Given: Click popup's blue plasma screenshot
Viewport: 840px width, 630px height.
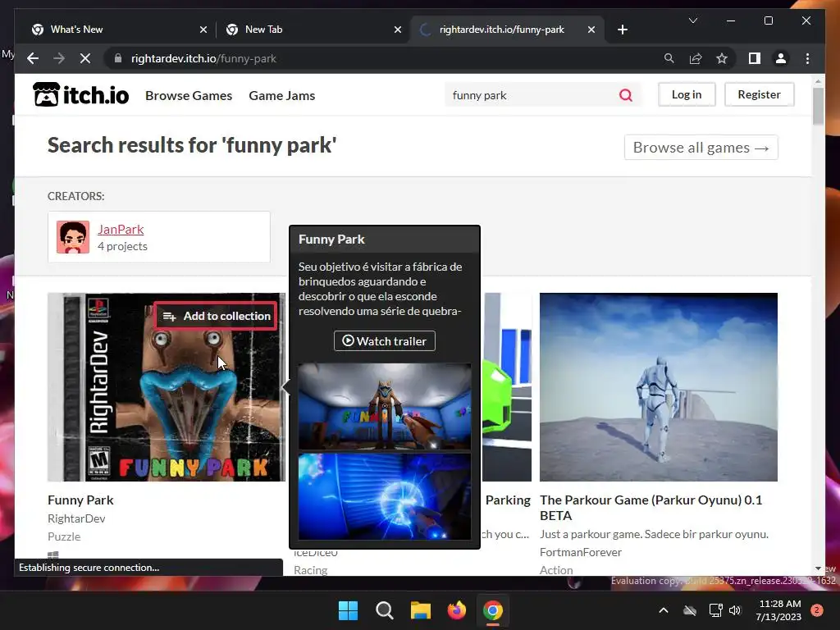Looking at the screenshot, I should coord(385,496).
